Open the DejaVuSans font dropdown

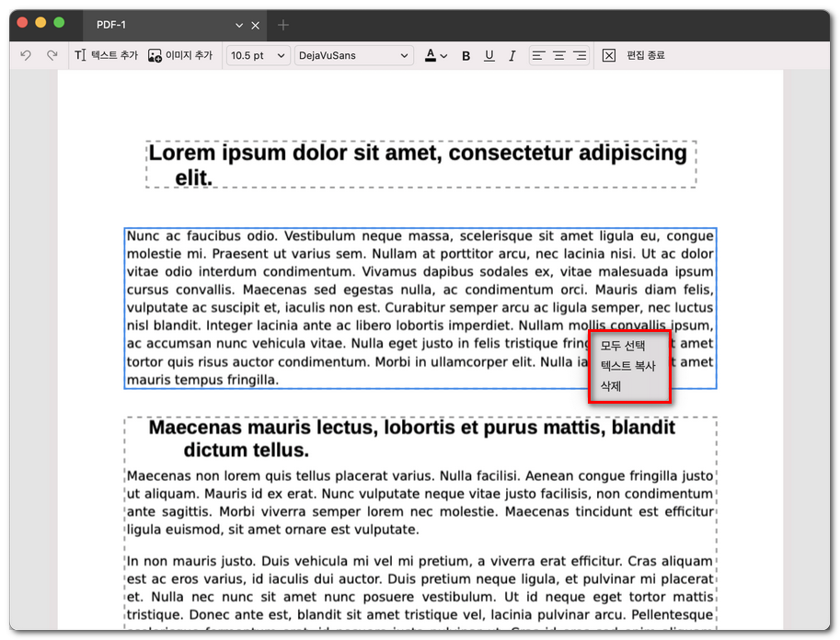tap(353, 56)
